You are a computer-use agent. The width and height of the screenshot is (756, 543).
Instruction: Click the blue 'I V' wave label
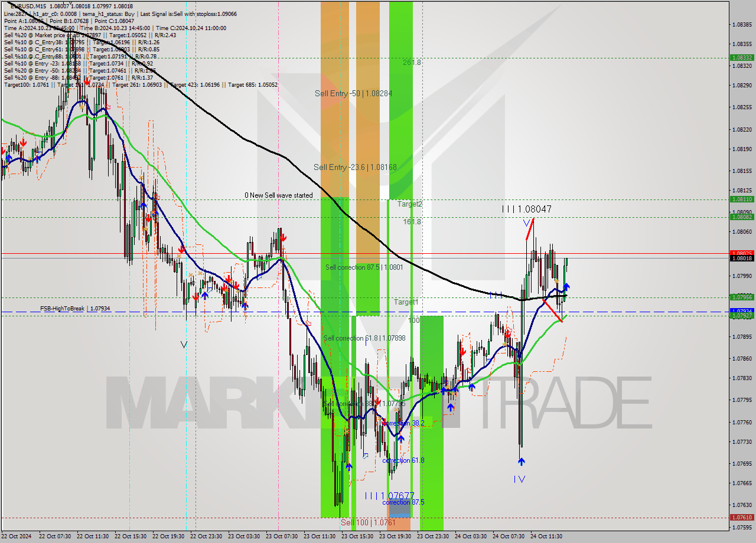[519, 479]
